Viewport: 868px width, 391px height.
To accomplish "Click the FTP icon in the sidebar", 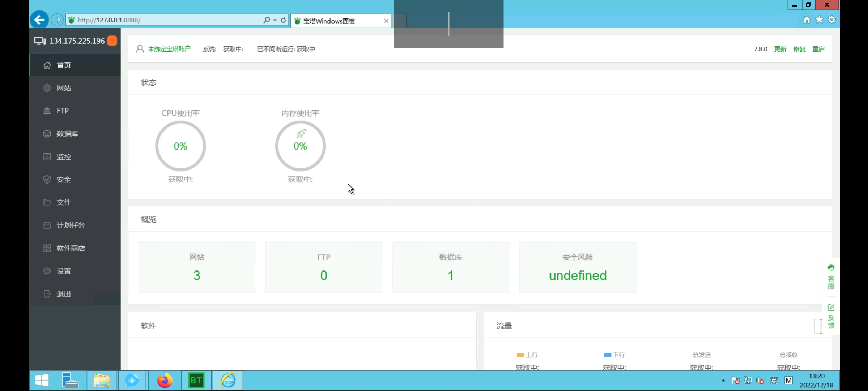I will click(x=47, y=111).
